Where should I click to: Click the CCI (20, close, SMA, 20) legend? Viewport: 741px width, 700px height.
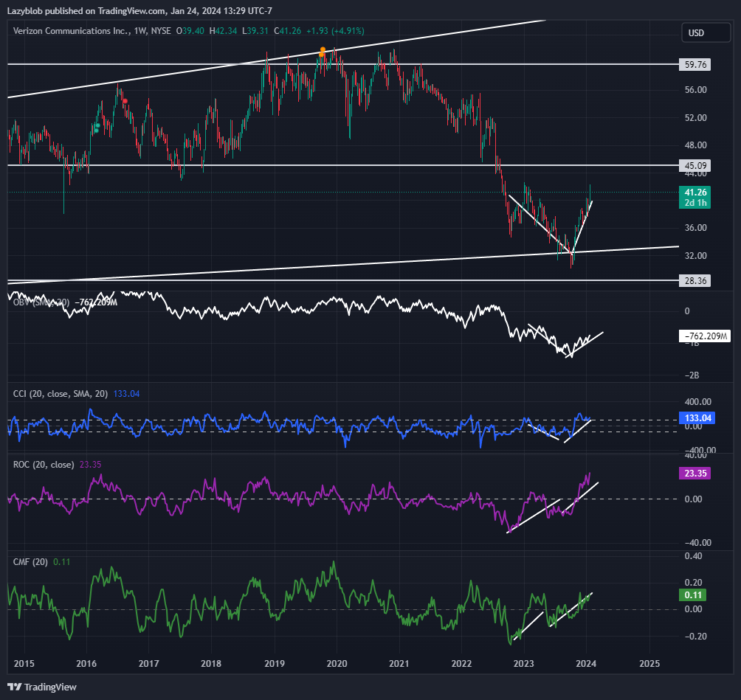click(x=61, y=394)
